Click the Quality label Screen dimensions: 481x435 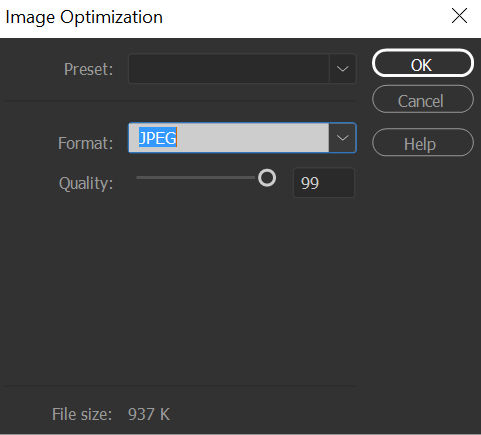click(x=86, y=183)
